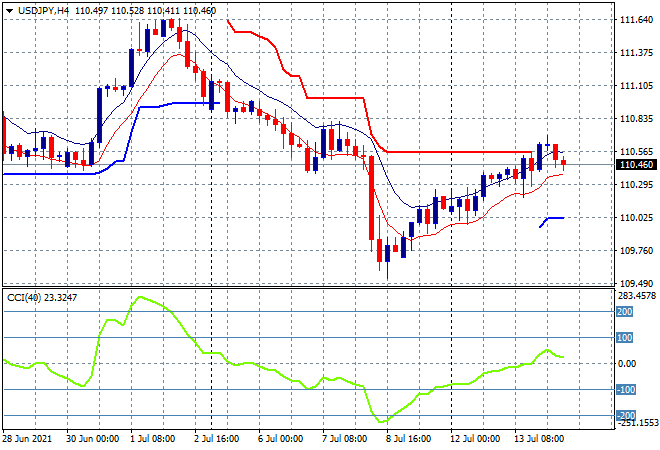This screenshot has height=450, width=660.
Task: Select the short blue line segment near 110.025
Action: (x=553, y=218)
